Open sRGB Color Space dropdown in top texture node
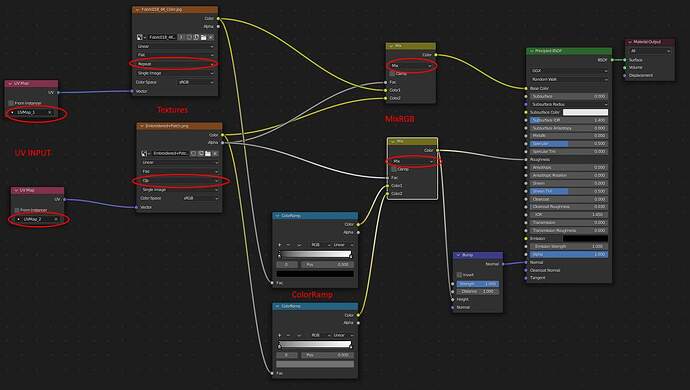The width and height of the screenshot is (690, 390). pos(196,82)
